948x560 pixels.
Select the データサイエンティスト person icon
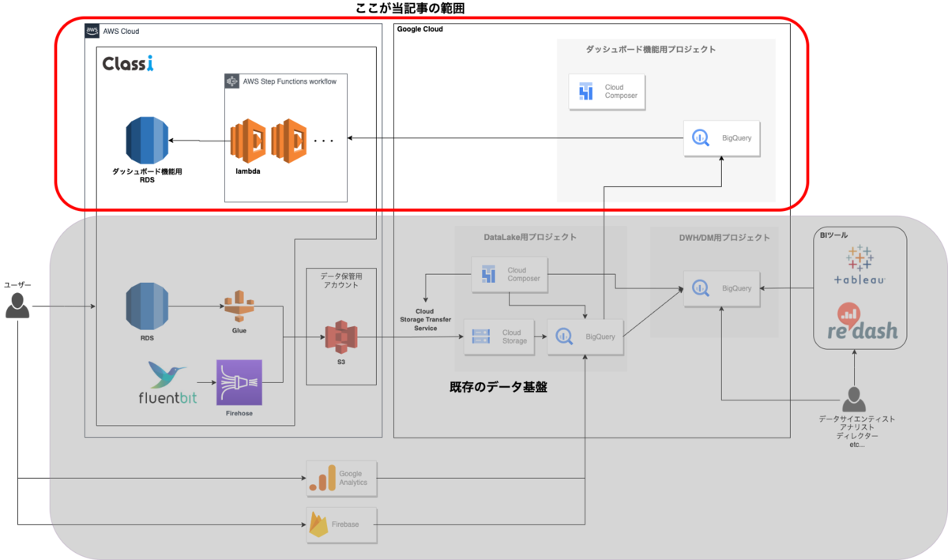853,398
